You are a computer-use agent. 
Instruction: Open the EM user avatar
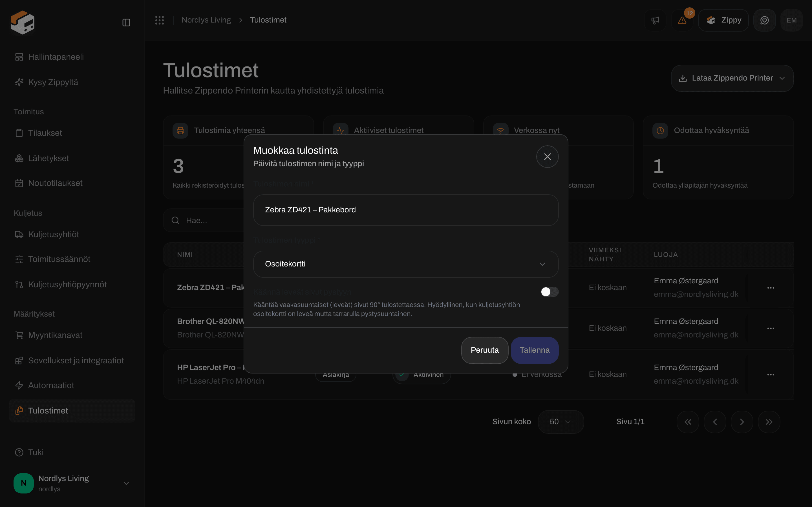pyautogui.click(x=791, y=20)
